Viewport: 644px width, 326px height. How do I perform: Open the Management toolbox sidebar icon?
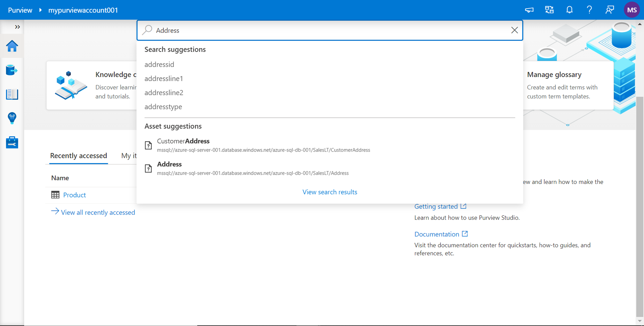click(12, 142)
